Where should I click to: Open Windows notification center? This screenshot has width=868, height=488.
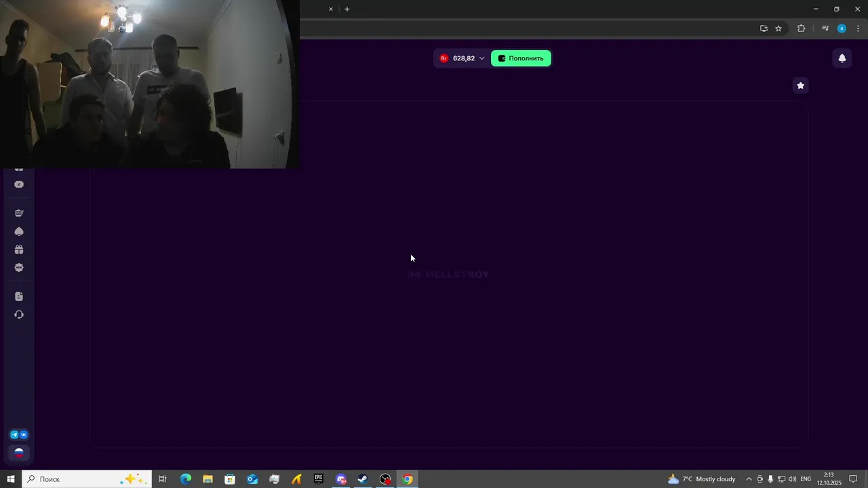853,479
